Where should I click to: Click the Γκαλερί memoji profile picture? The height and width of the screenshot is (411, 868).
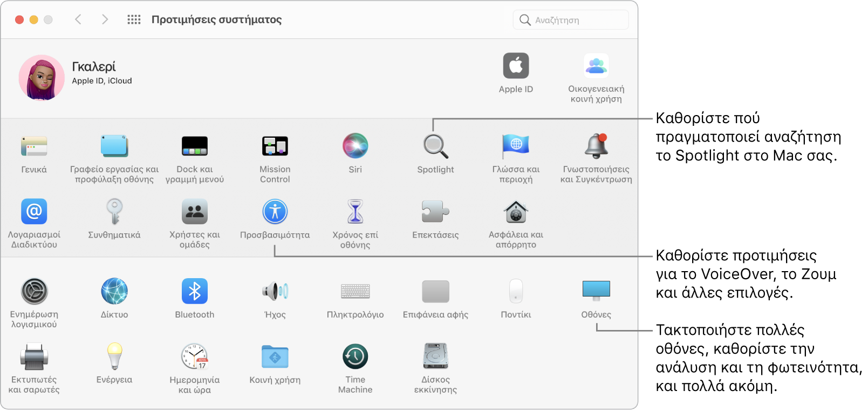42,78
